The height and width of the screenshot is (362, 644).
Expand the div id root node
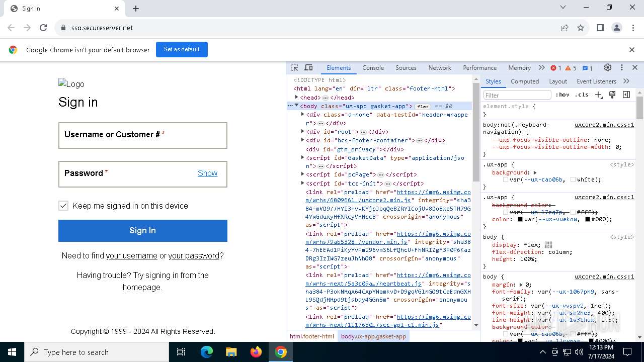(x=302, y=132)
